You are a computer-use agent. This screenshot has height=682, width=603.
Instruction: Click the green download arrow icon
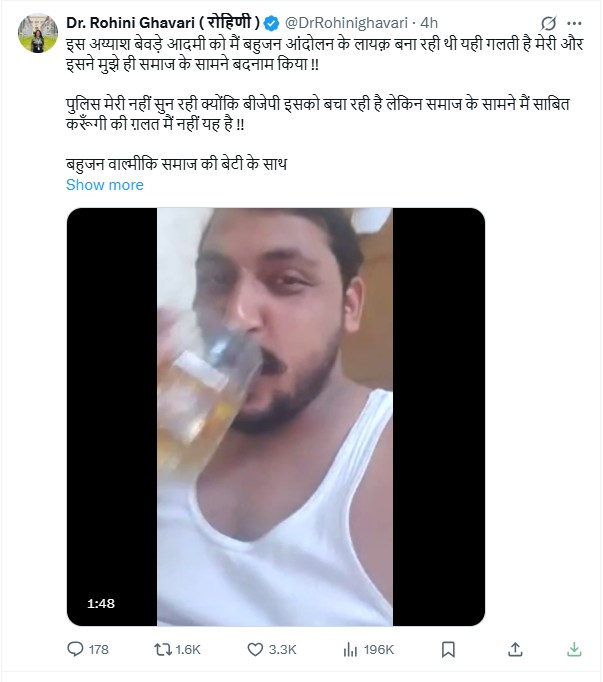pos(574,649)
